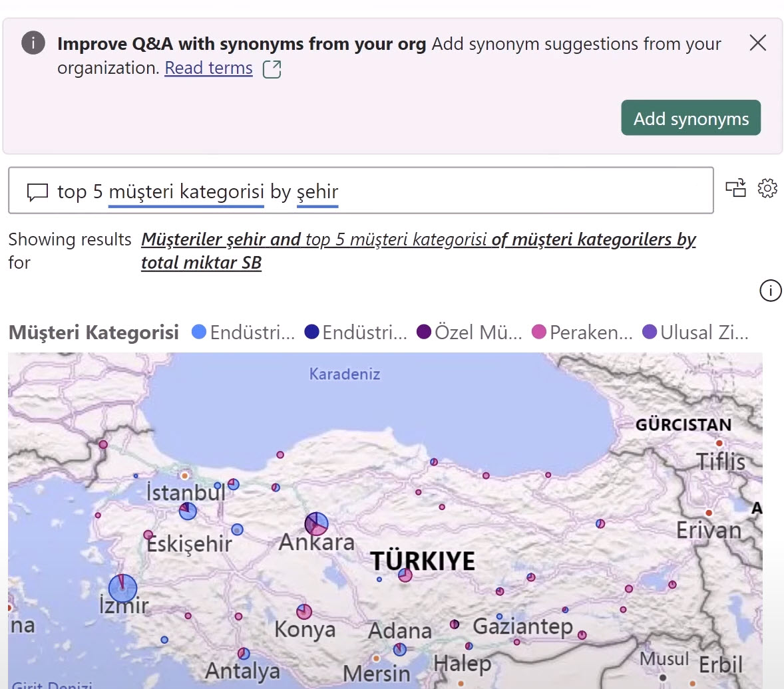The image size is (784, 689).
Task: Click the Tiflis city label
Action: [721, 461]
